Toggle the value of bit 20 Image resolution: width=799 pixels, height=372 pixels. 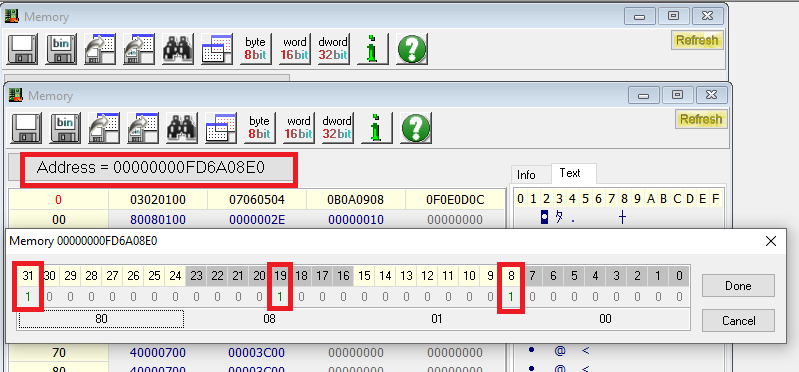(x=259, y=297)
